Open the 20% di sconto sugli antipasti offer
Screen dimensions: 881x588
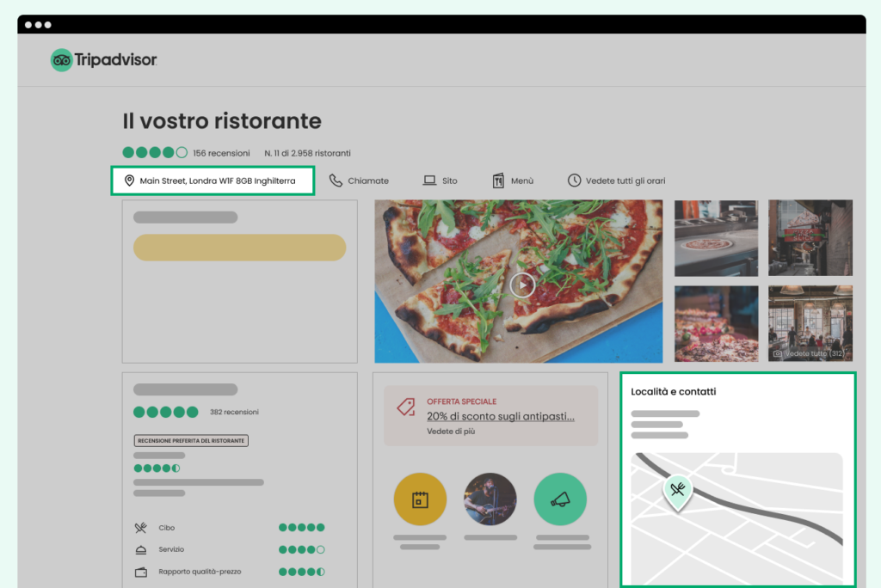(x=501, y=416)
